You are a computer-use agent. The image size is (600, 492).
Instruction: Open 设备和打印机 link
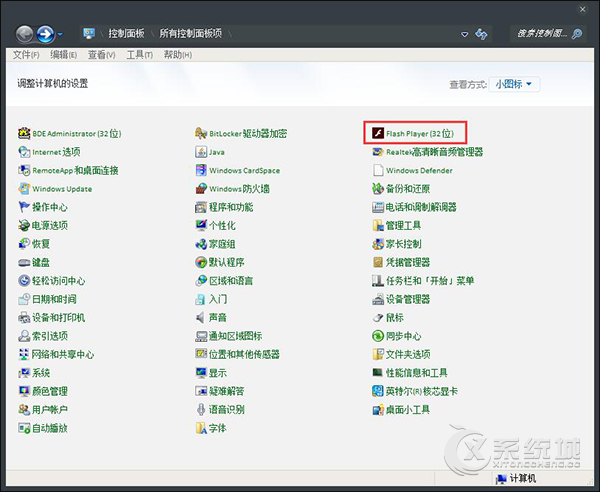click(59, 318)
